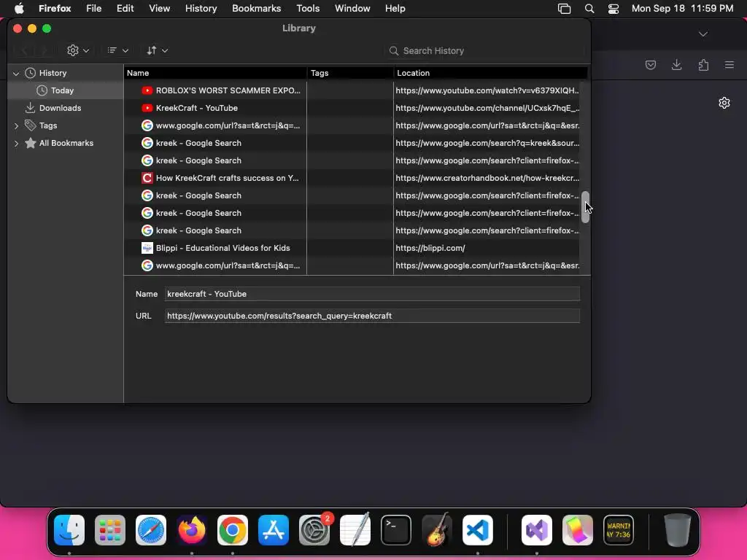Open the Firefox hamburger application menu
Viewport: 747px width, 560px height.
tap(729, 65)
